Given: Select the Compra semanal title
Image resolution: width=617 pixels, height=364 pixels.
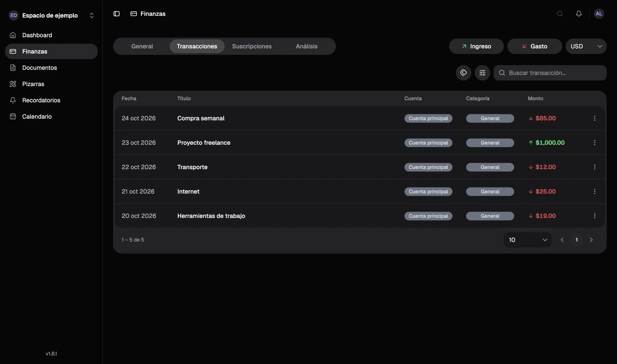Looking at the screenshot, I should click(x=201, y=118).
